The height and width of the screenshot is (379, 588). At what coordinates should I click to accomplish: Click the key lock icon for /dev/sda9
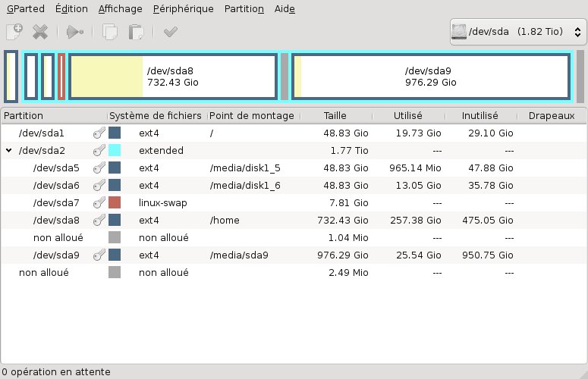[99, 255]
